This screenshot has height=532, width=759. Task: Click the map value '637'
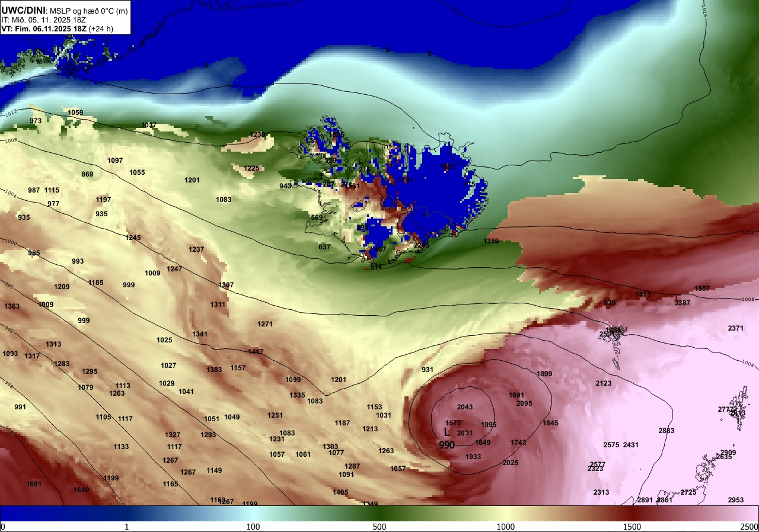(324, 247)
